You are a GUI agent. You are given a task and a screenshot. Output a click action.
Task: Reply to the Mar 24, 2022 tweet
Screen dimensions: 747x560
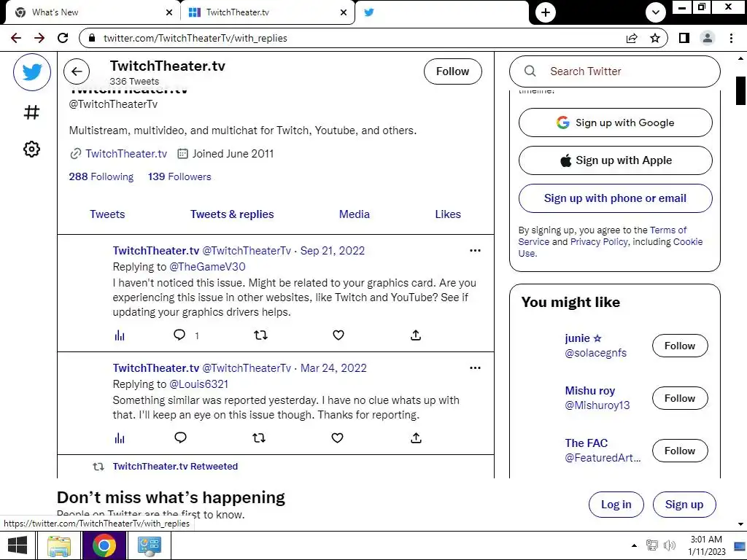tap(181, 437)
